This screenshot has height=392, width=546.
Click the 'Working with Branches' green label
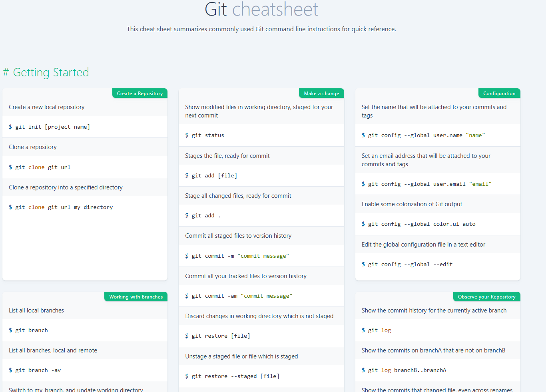point(136,297)
